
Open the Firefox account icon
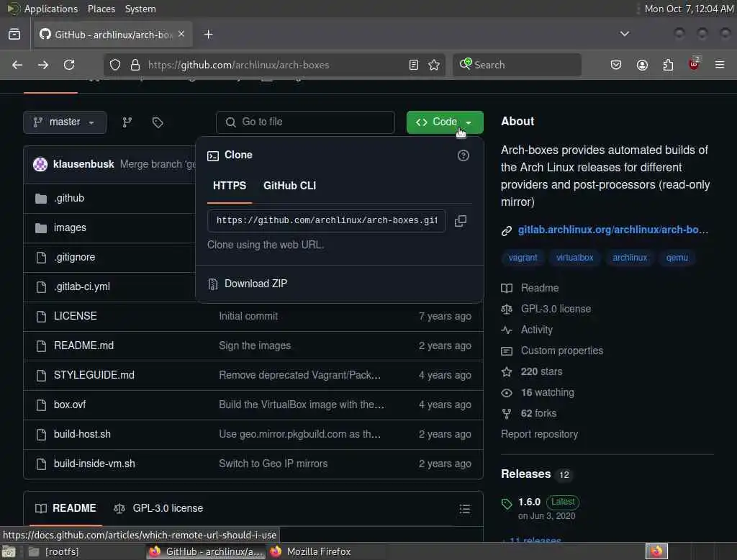pyautogui.click(x=642, y=65)
